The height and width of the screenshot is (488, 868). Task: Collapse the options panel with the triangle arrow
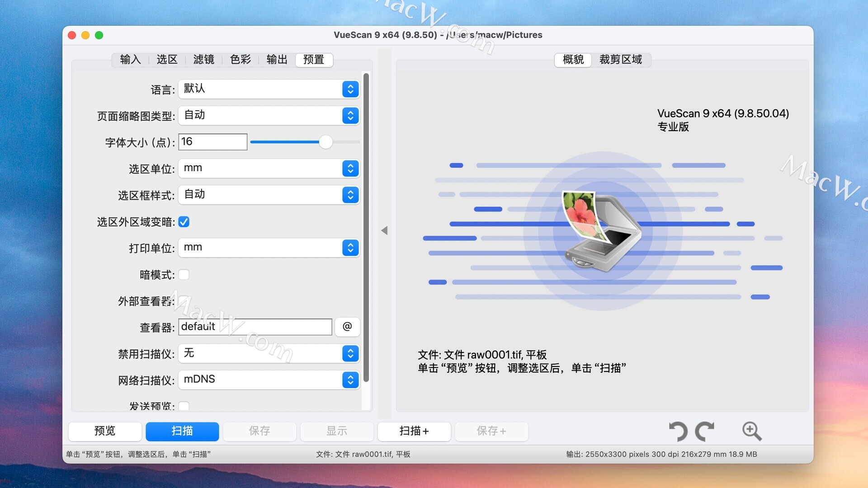(x=384, y=230)
